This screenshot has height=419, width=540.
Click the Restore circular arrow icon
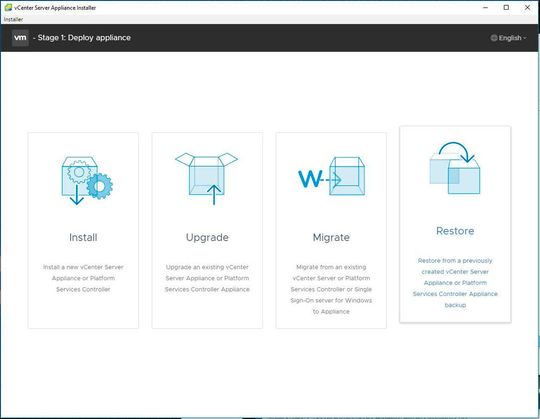[455, 168]
